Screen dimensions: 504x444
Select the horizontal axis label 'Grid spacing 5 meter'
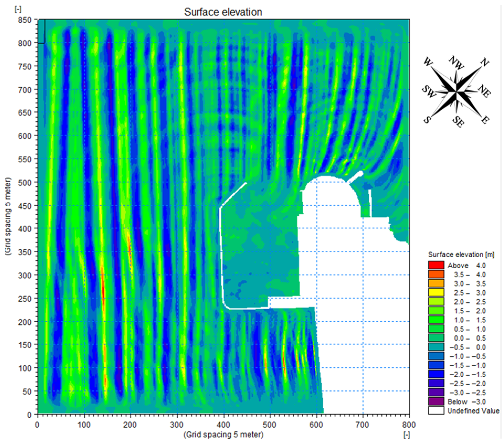click(x=223, y=435)
